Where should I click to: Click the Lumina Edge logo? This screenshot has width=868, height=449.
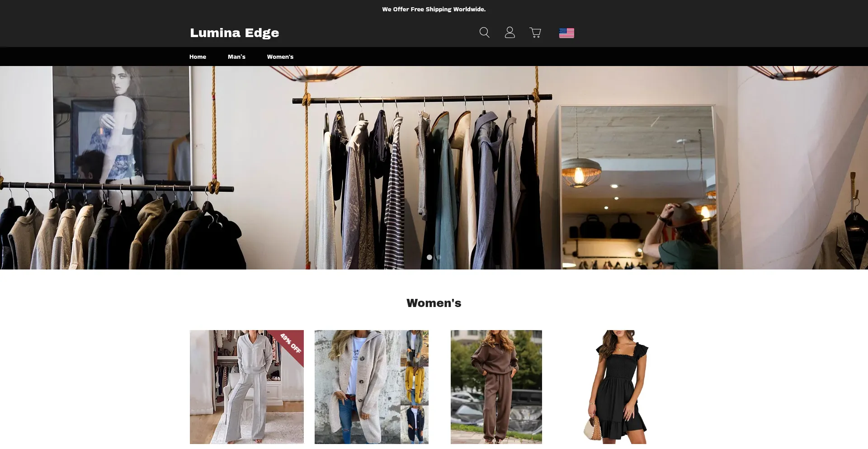[x=234, y=33]
